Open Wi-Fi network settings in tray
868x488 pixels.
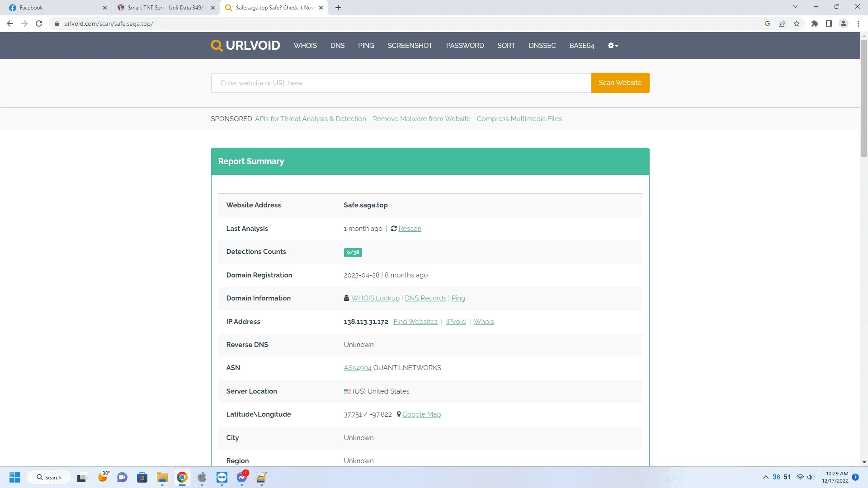(800, 478)
